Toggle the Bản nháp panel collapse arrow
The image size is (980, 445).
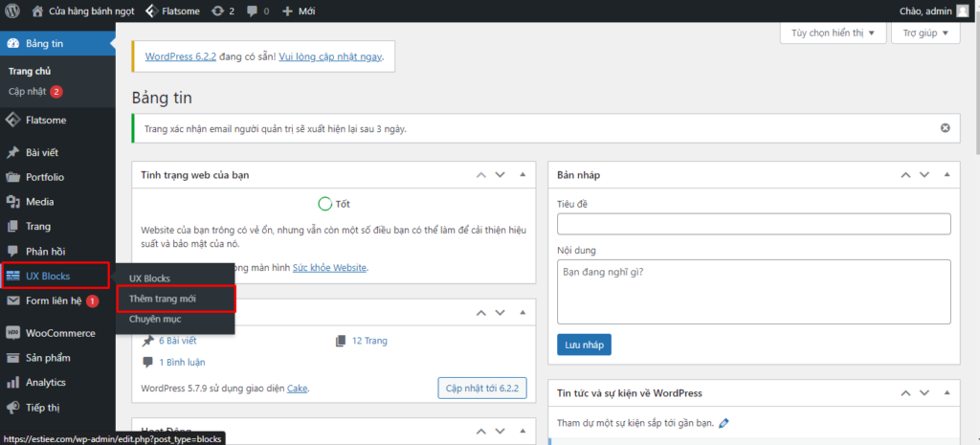(x=946, y=175)
